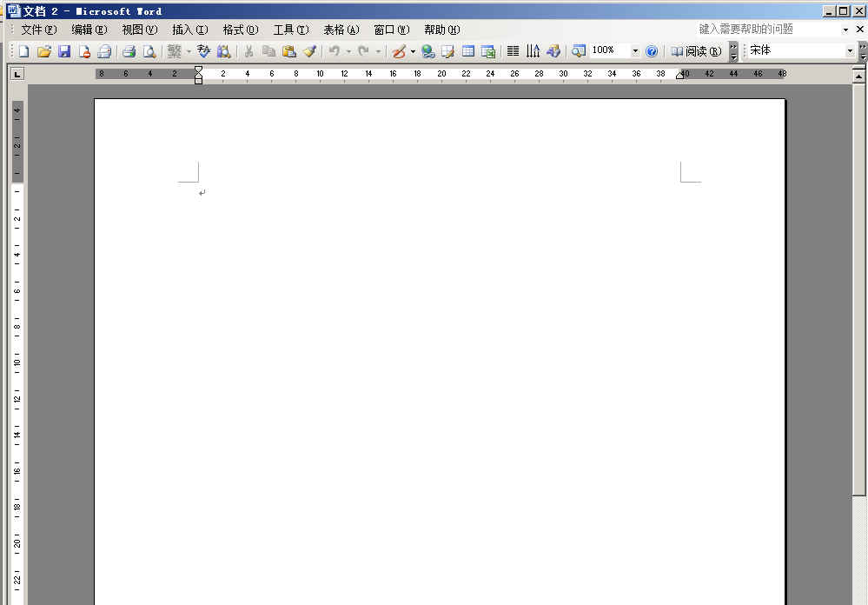868x605 pixels.
Task: Open the help question box dropdown arrow
Action: click(846, 30)
